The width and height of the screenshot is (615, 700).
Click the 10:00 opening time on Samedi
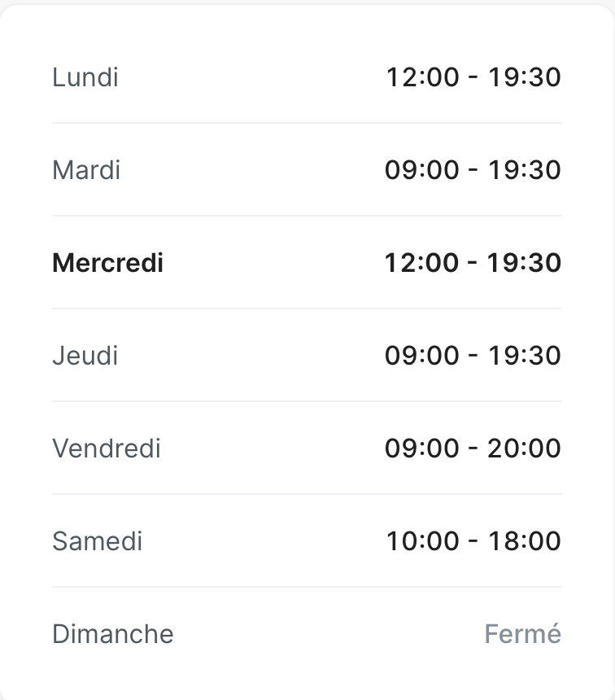pyautogui.click(x=423, y=541)
